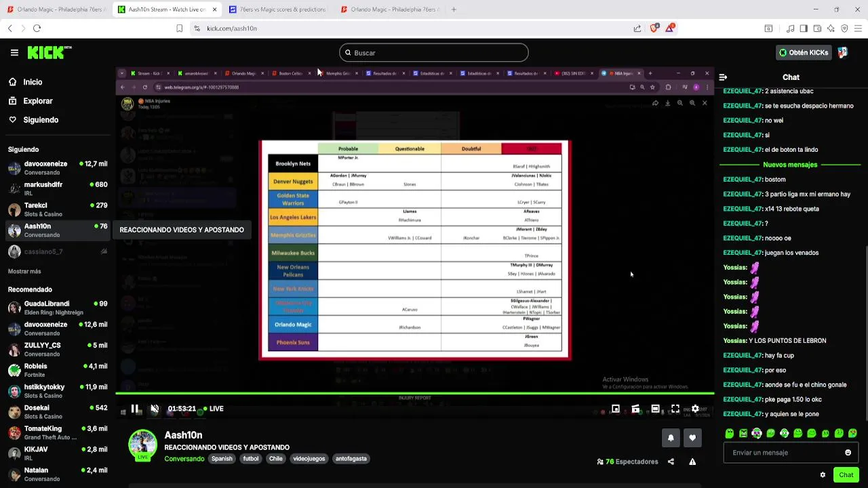Open the video player settings gear
This screenshot has width=868, height=488.
coord(695,409)
